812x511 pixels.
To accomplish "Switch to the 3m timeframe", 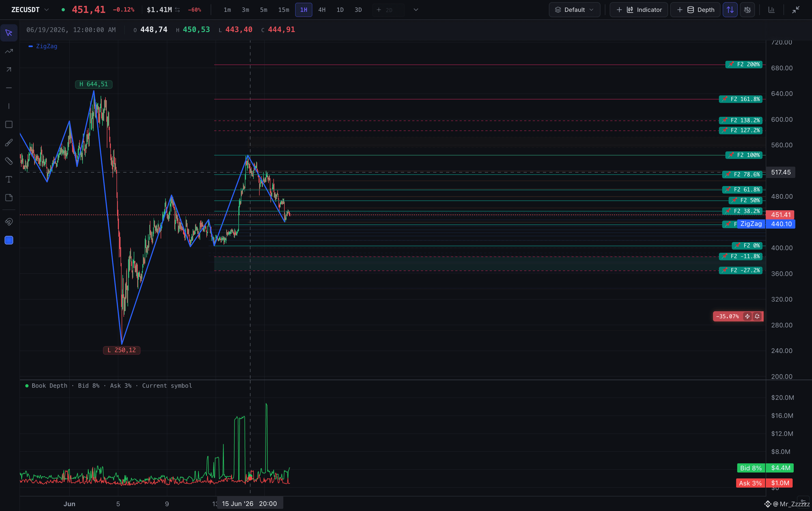I will click(245, 10).
